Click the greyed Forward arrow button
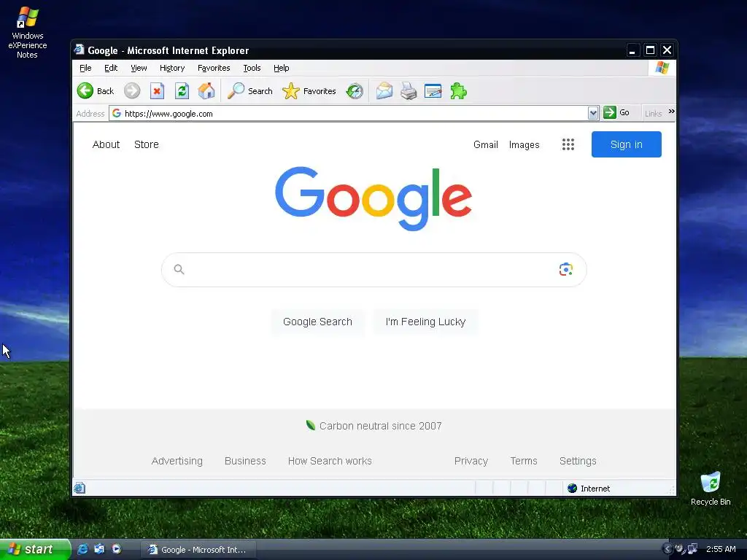Image resolution: width=747 pixels, height=560 pixels. [132, 91]
